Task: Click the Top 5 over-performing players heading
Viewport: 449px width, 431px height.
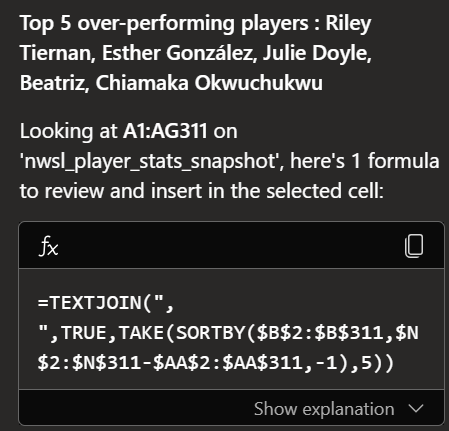Action: [164, 24]
